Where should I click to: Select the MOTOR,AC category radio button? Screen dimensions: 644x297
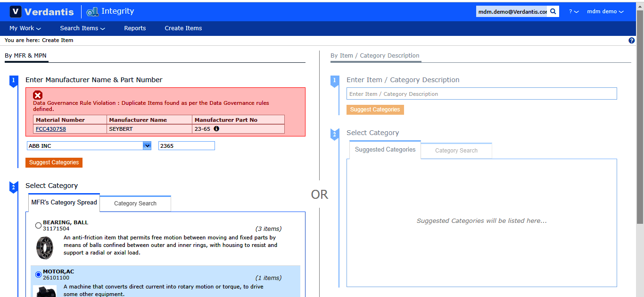pos(38,274)
